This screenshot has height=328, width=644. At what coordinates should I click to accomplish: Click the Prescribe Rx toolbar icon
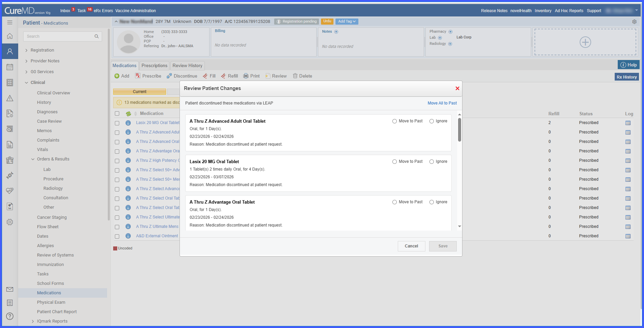pos(138,76)
